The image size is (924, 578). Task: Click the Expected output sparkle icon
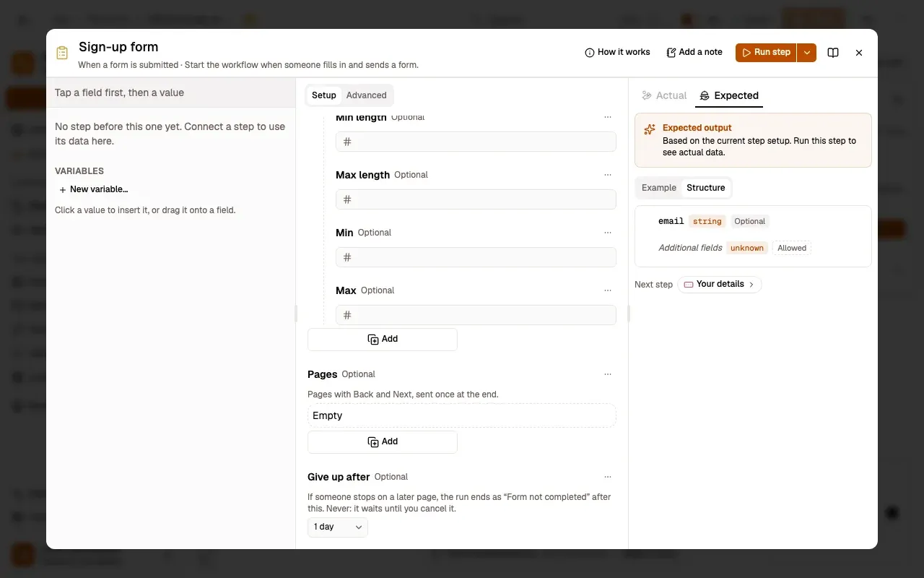pos(650,129)
